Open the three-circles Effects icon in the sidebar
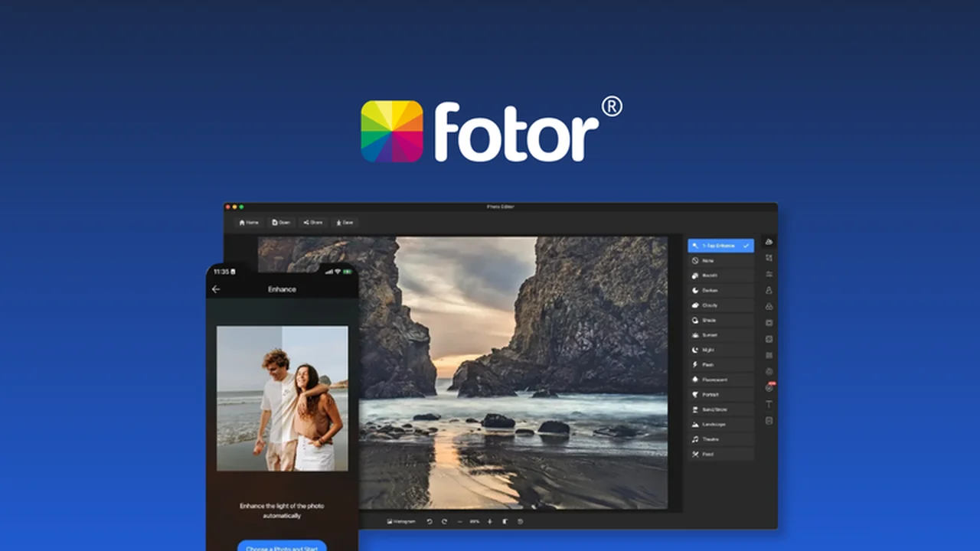 coord(769,306)
